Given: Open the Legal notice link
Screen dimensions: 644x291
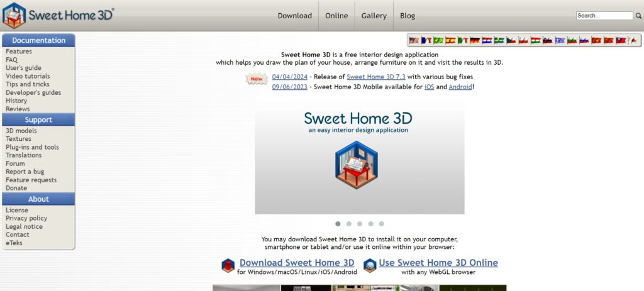Looking at the screenshot, I should click(24, 226).
